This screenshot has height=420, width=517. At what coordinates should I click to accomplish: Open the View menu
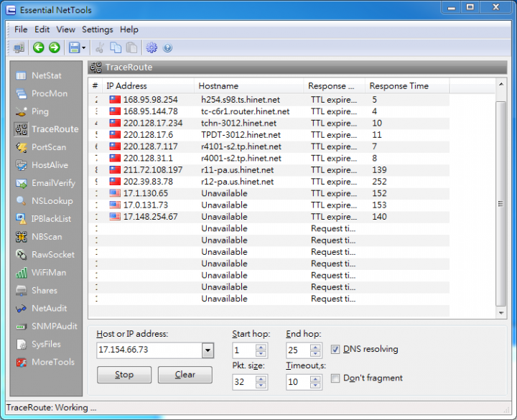click(x=65, y=29)
